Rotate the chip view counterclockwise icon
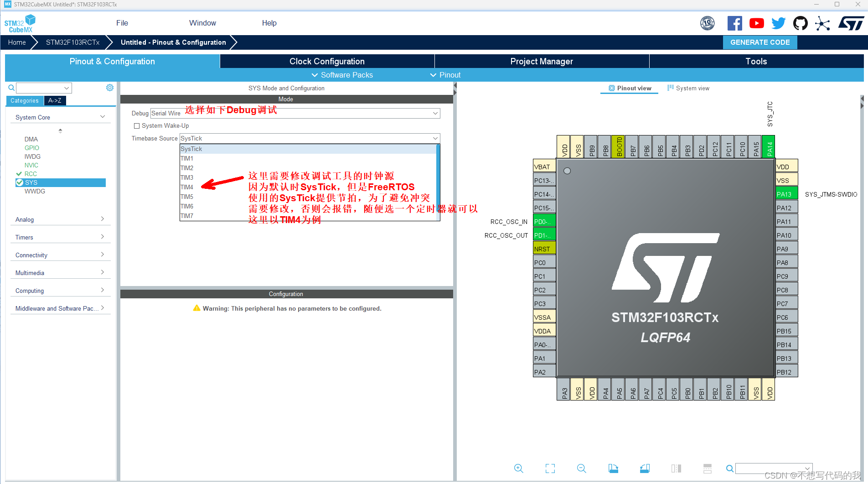Image resolution: width=868 pixels, height=484 pixels. [645, 468]
